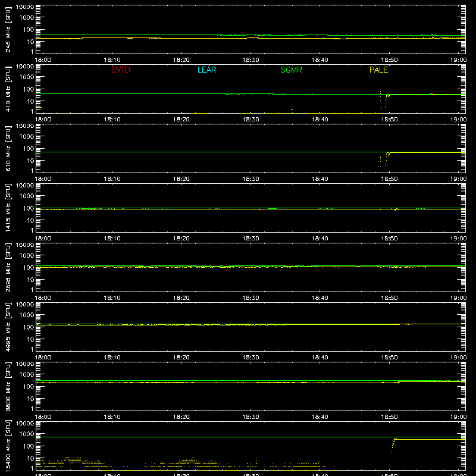Screen dimensions: 476x476
Task: Select the '4995 MHz [SFU]' axis title
Action: (8, 327)
